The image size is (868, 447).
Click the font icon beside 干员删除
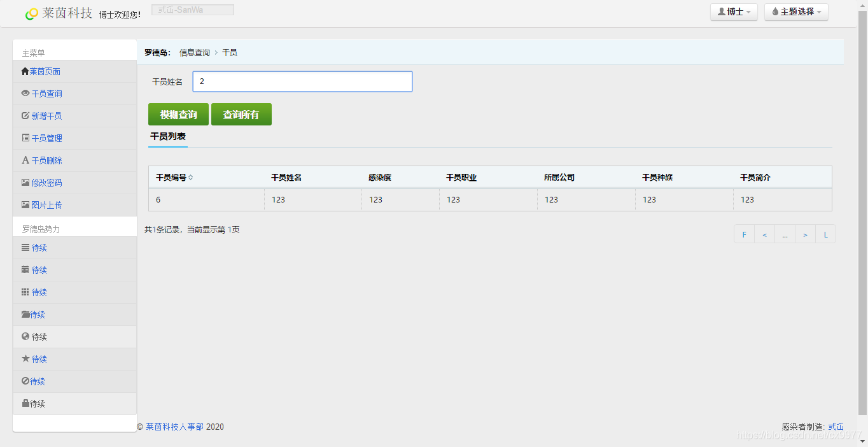(25, 160)
